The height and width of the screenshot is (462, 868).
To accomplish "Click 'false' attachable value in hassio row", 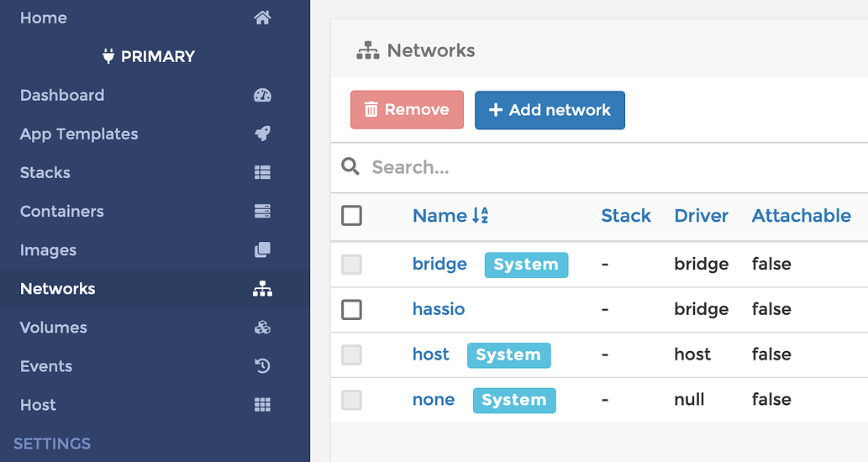I will [771, 309].
